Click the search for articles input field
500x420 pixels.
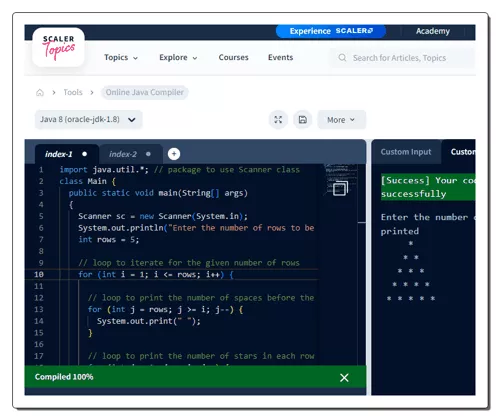(x=402, y=58)
